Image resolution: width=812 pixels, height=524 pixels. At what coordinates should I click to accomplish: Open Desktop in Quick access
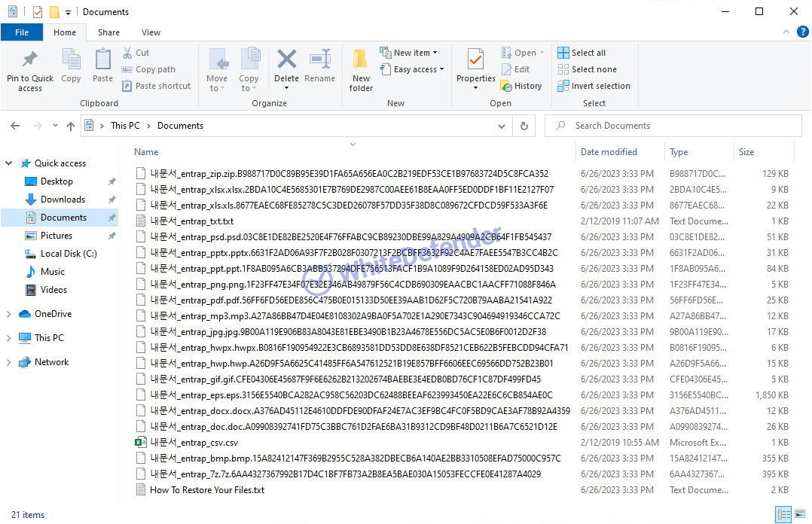[x=56, y=181]
